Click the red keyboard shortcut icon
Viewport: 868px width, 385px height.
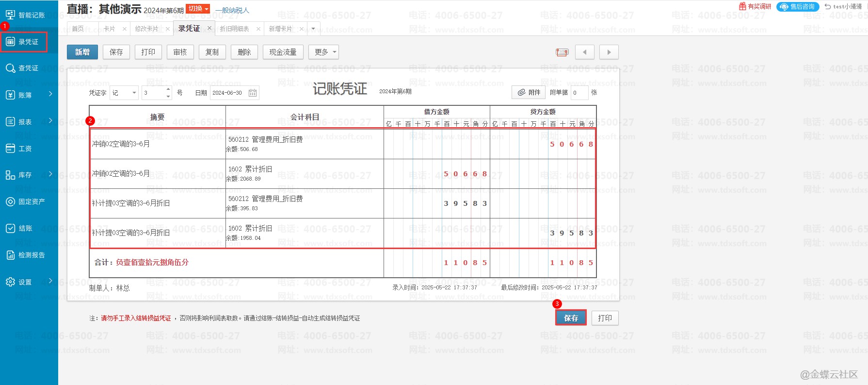point(562,52)
